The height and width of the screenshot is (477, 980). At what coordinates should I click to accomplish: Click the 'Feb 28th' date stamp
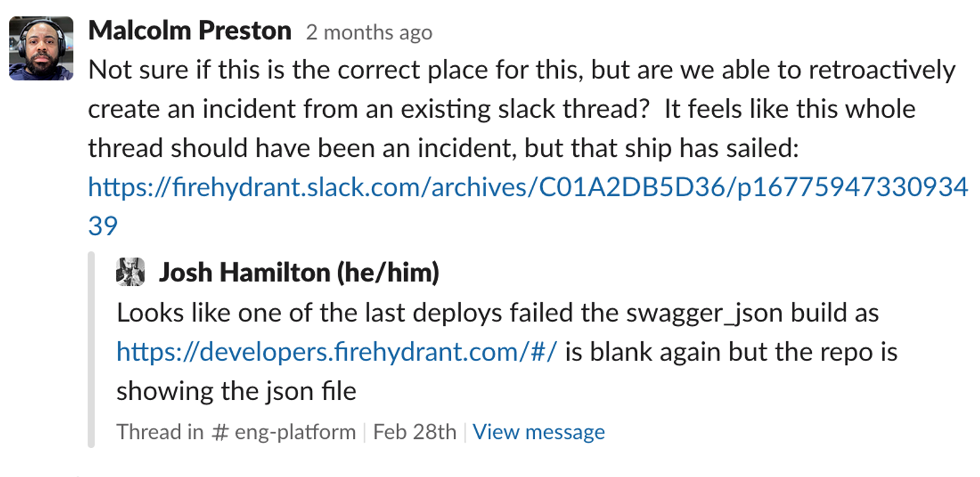tap(415, 432)
